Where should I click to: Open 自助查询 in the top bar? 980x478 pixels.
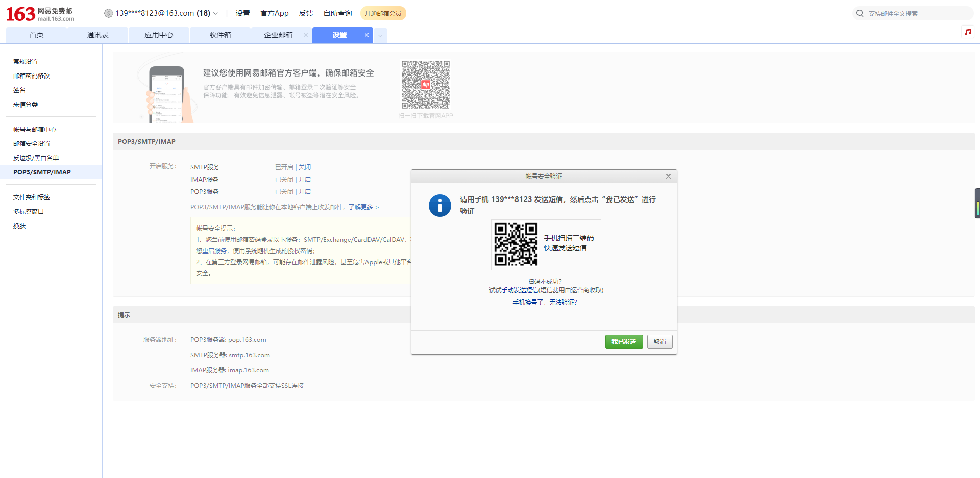[338, 13]
